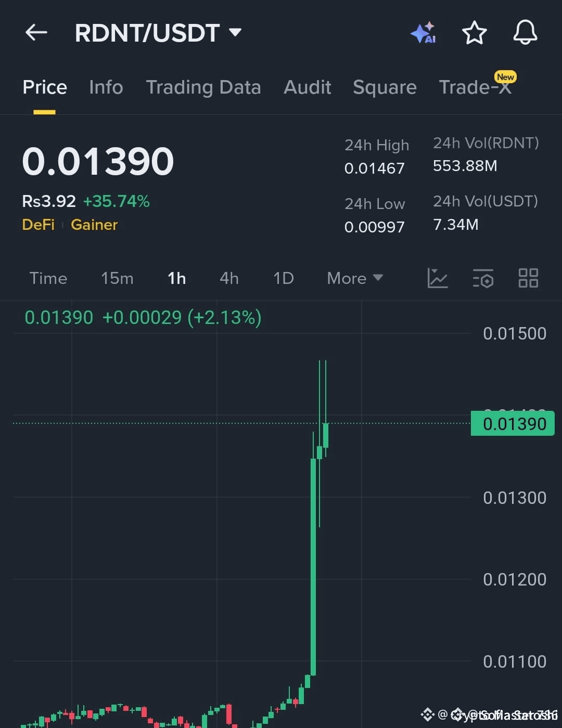562x728 pixels.
Task: Tap the Rs3.92 local price
Action: [x=49, y=201]
